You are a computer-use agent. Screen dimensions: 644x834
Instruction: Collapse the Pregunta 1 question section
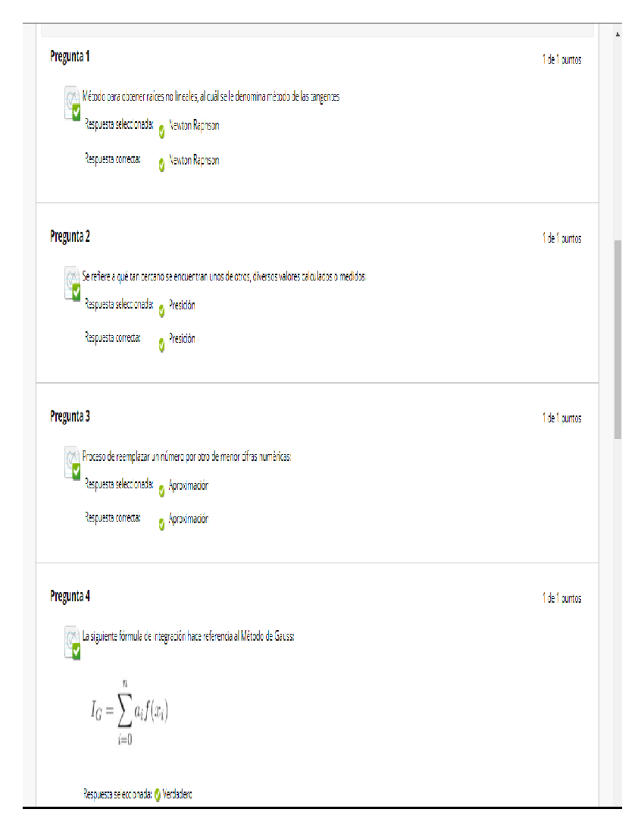[70, 55]
